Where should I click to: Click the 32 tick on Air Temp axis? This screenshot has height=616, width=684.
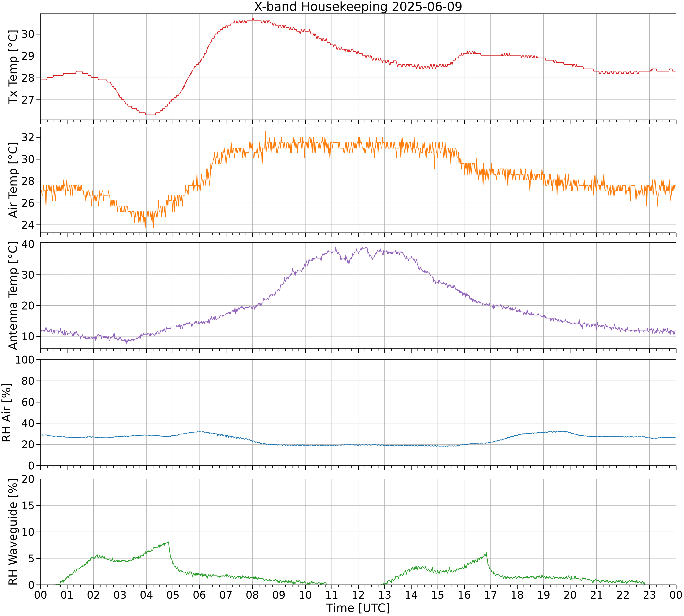28,137
